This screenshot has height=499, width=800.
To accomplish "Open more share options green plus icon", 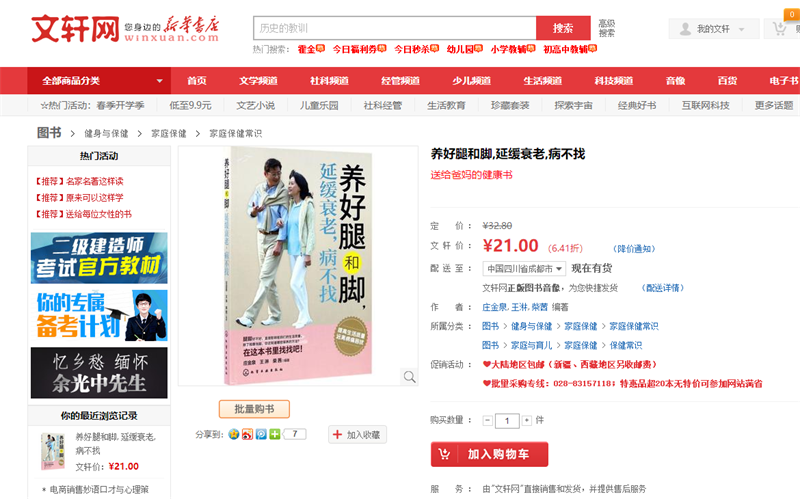I will click(x=274, y=434).
